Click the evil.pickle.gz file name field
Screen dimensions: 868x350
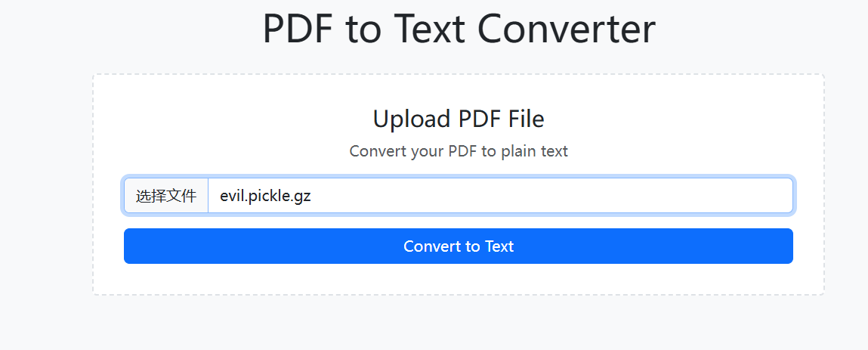pos(265,197)
